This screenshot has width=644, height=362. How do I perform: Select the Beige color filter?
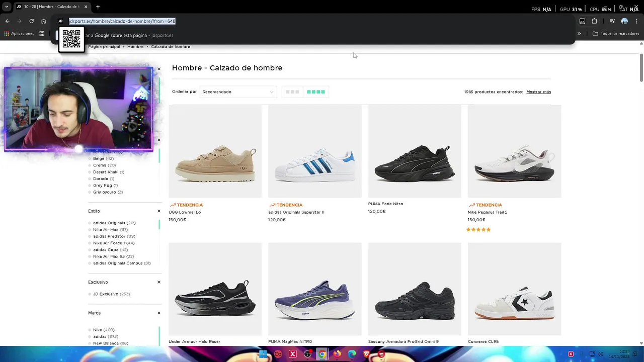coord(90,159)
